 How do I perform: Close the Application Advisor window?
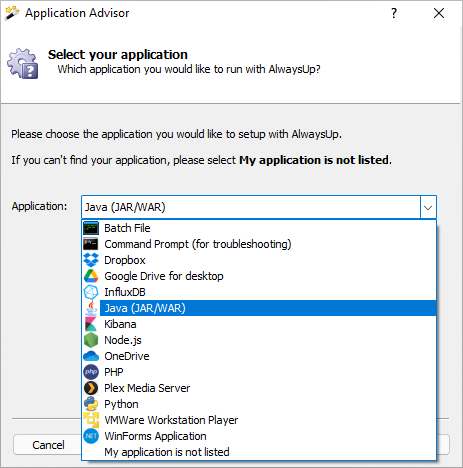point(439,13)
